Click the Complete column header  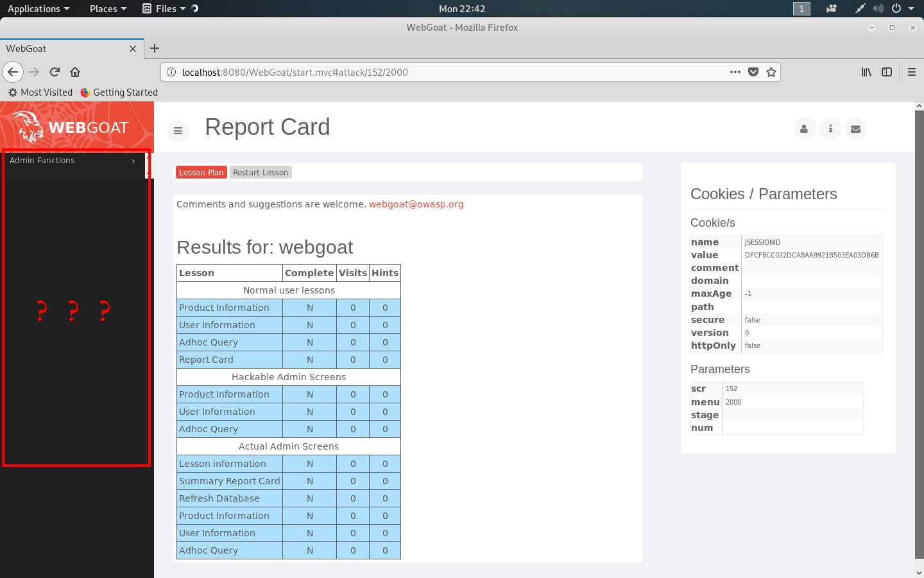[309, 273]
